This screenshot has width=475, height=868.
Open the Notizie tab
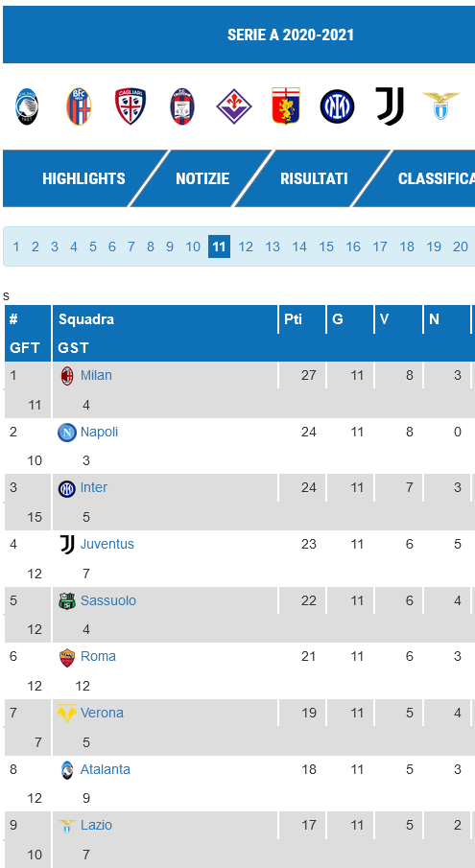coord(202,178)
